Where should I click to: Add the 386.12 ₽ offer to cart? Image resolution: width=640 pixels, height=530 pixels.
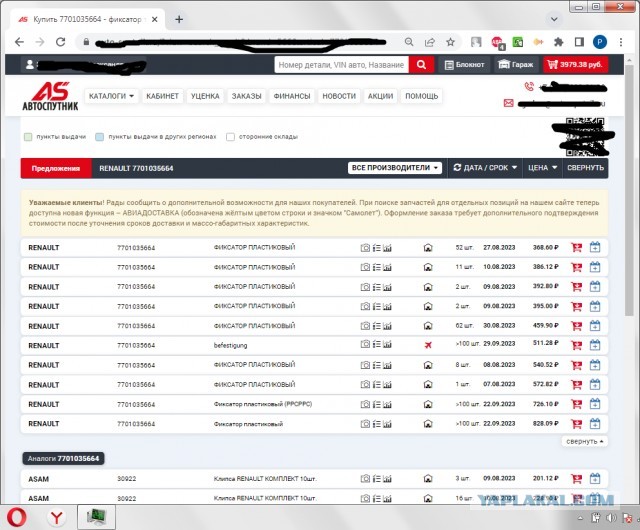(x=576, y=267)
